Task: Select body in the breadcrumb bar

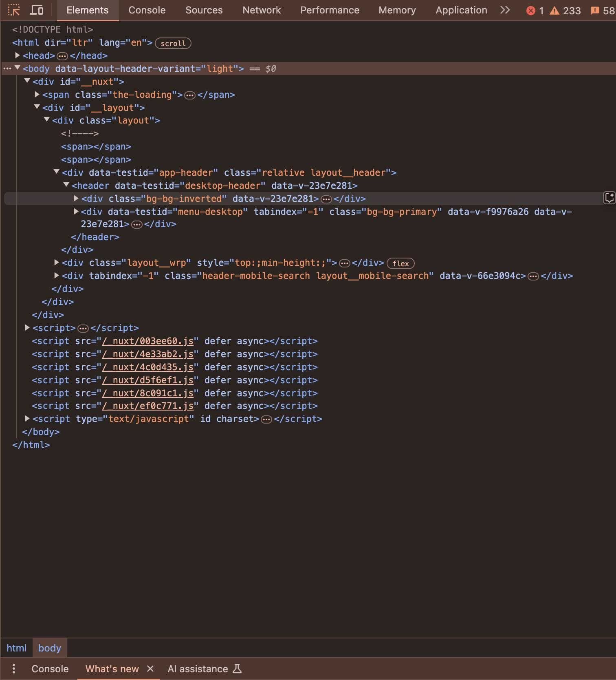Action: pyautogui.click(x=50, y=648)
